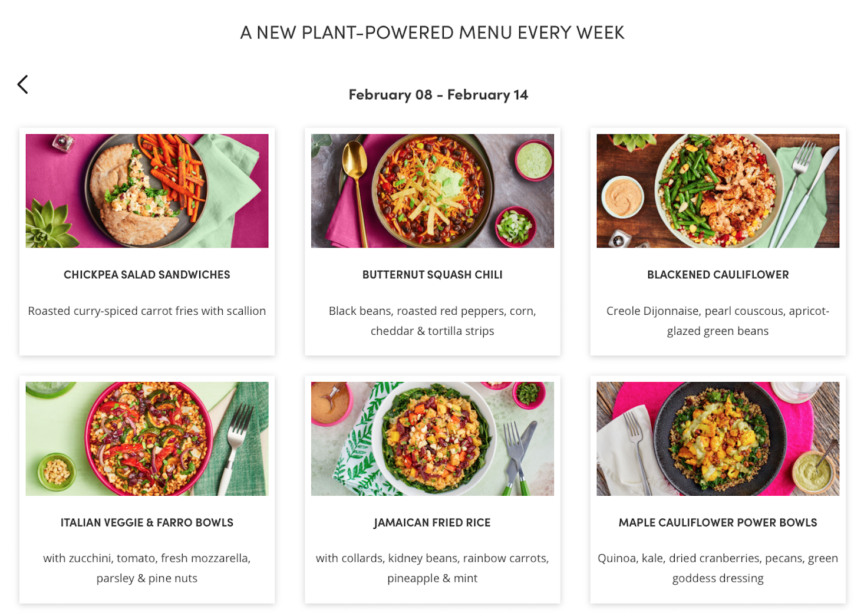
Task: Select the Chickpea Salad Sandwiches title
Action: coord(147,275)
